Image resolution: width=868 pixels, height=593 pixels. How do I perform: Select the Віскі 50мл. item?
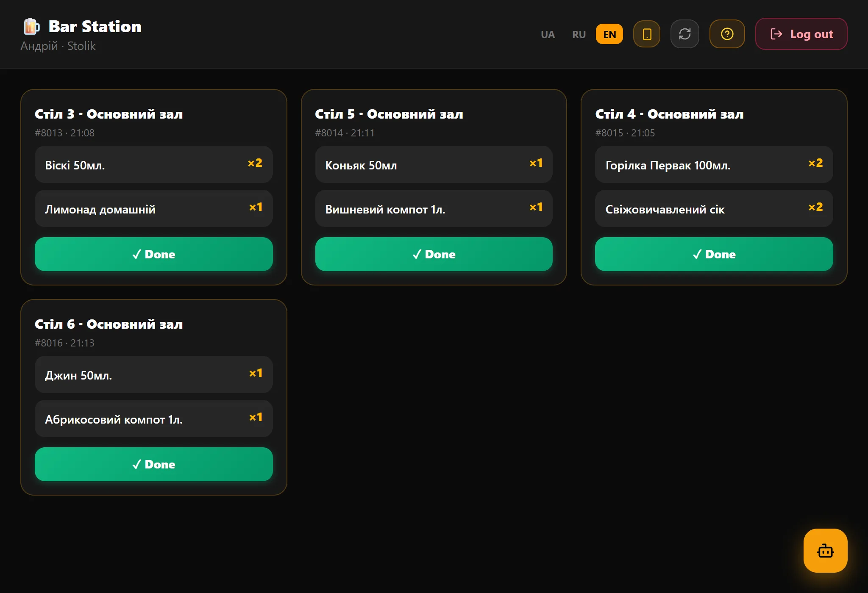click(154, 164)
